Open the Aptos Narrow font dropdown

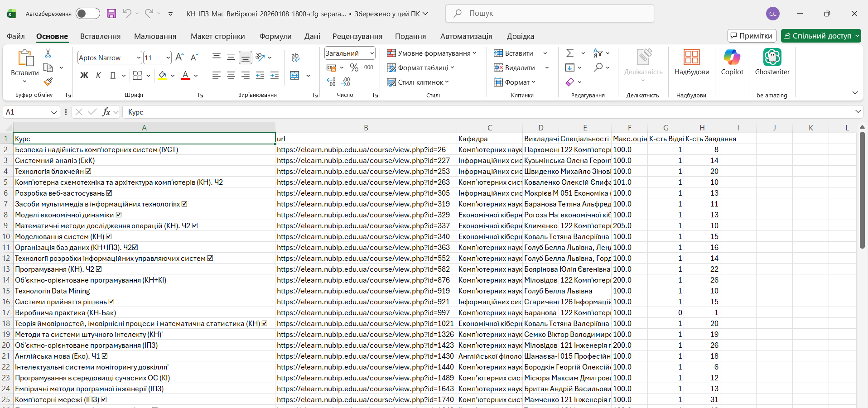(x=139, y=58)
